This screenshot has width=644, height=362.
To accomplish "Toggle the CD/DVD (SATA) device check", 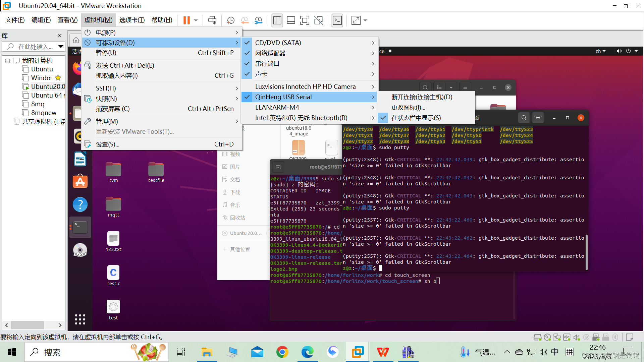I will tap(278, 43).
